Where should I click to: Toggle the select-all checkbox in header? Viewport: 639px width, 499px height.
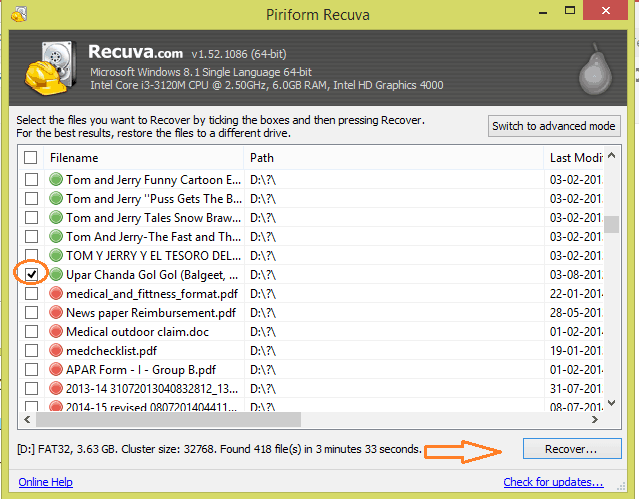31,157
